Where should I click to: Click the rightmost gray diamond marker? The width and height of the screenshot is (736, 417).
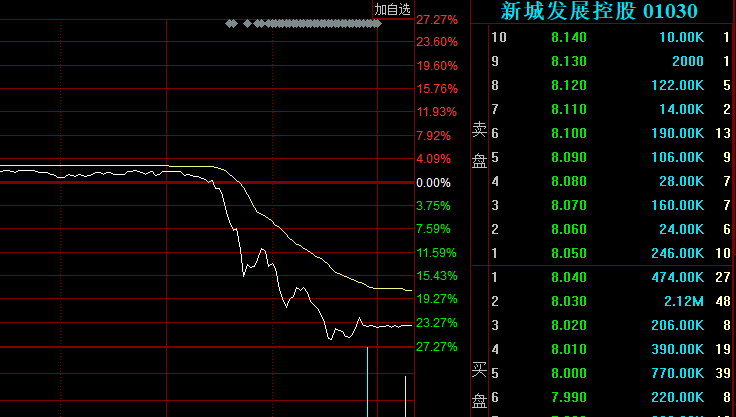point(377,22)
